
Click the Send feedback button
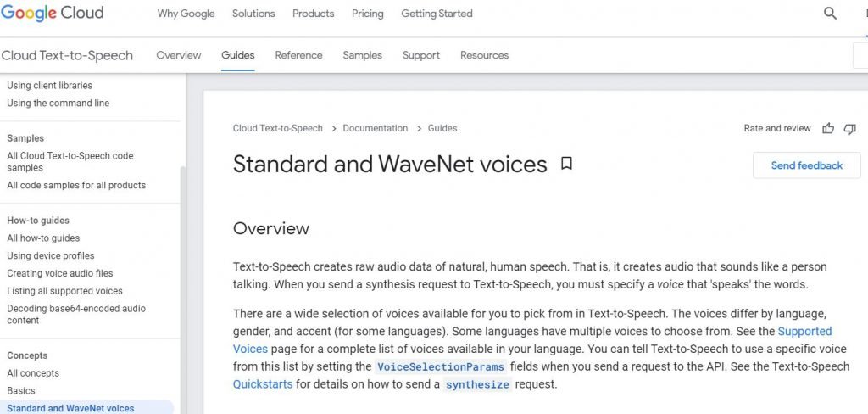[807, 165]
